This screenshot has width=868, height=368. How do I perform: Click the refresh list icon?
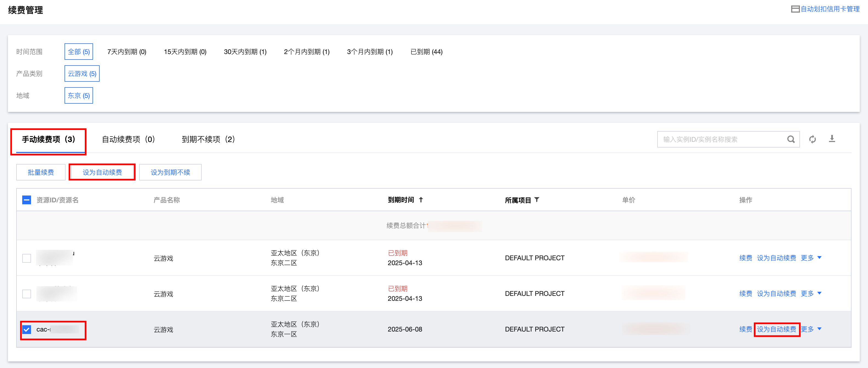pos(812,139)
